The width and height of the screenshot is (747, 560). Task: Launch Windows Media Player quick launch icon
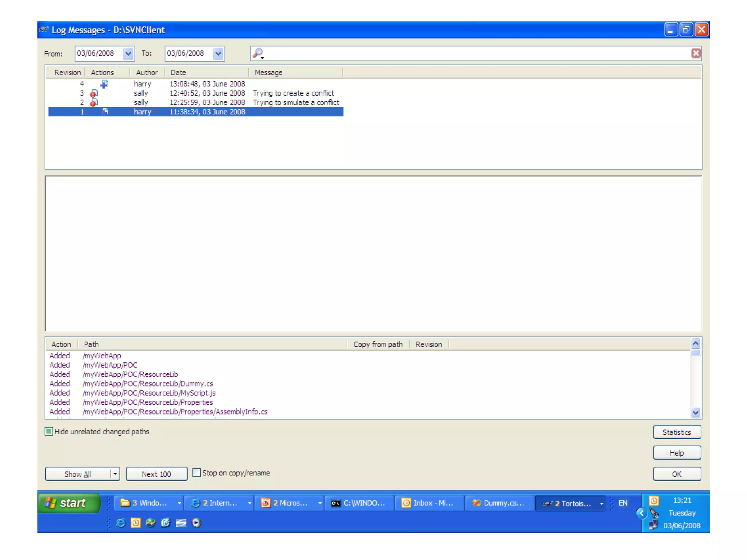(196, 523)
